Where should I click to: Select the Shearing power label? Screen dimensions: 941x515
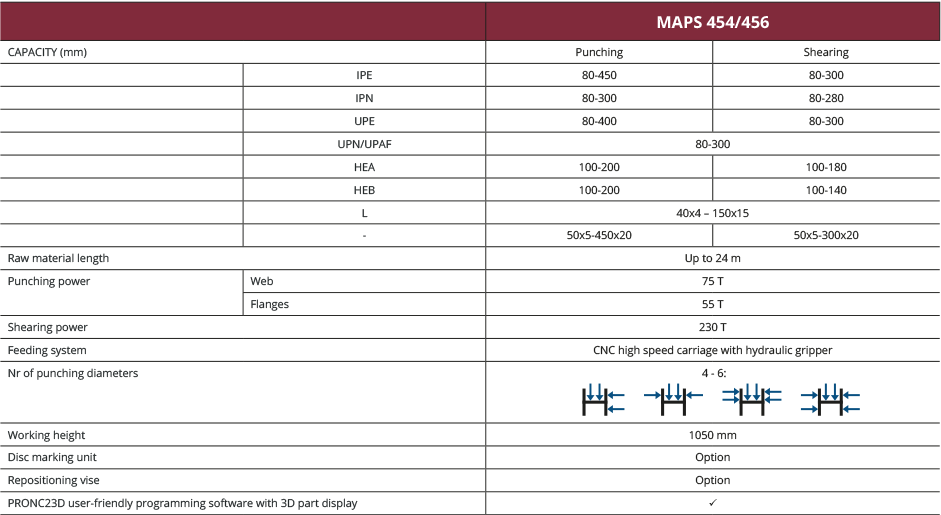47,327
